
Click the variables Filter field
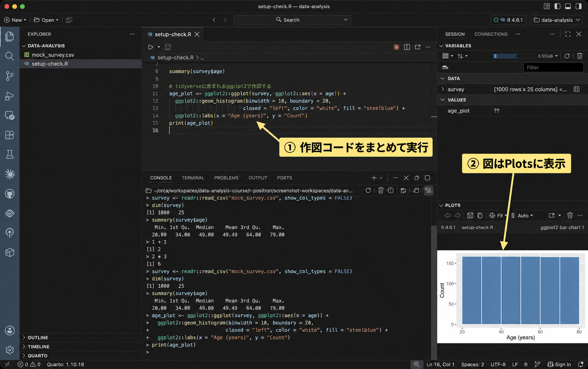tap(553, 68)
